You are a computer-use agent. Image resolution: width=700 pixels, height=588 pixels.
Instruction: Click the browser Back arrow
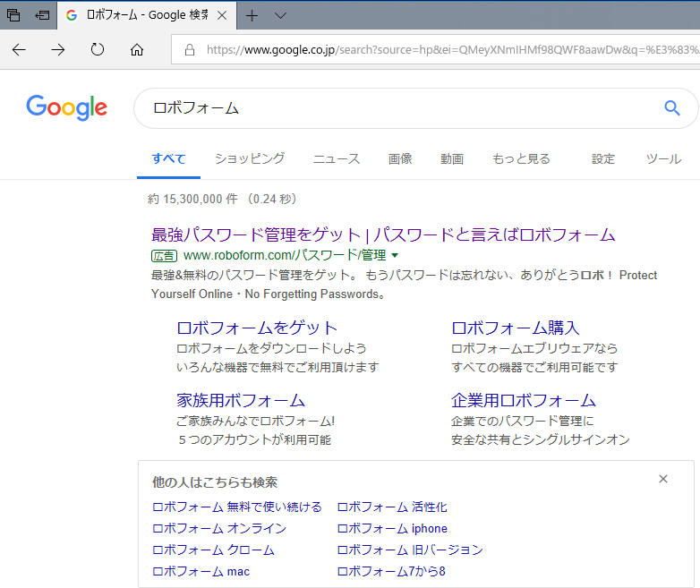[x=19, y=50]
